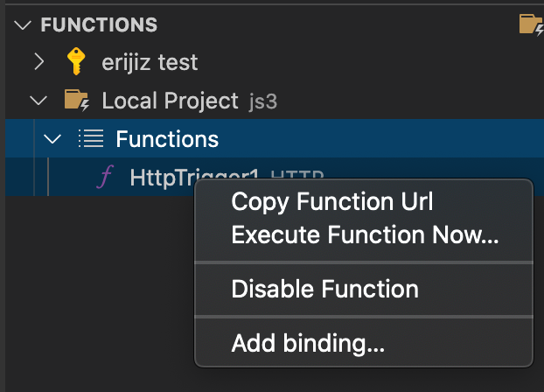Select the Functions tree label
This screenshot has width=544, height=392.
[167, 139]
